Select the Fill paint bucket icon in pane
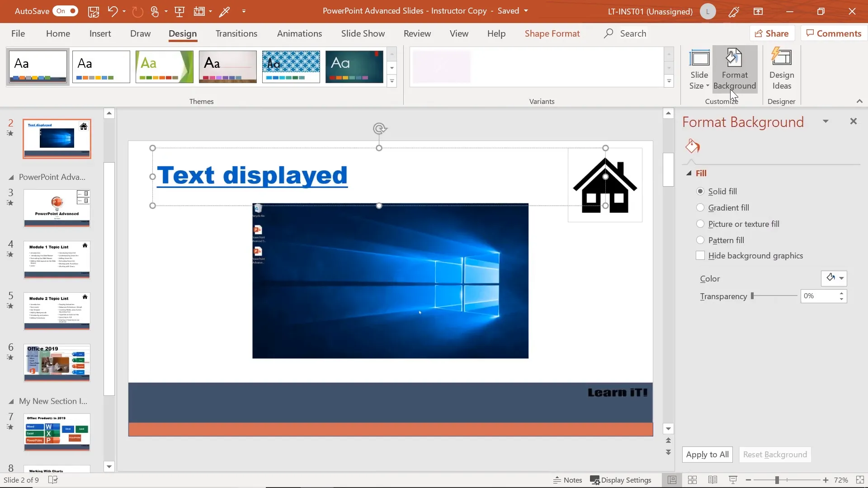 point(692,146)
